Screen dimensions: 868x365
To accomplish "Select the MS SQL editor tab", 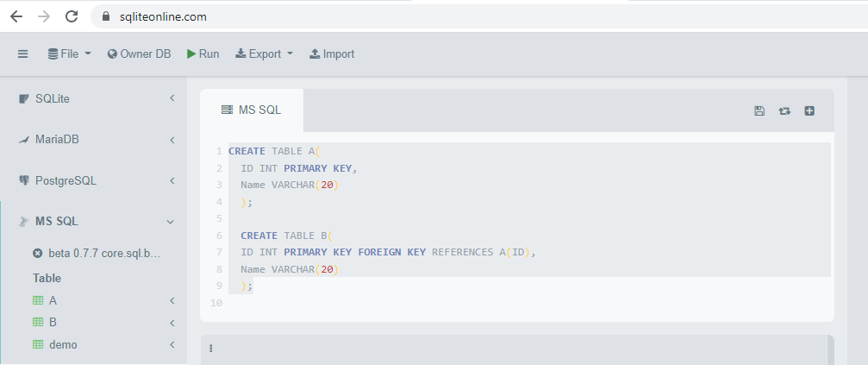I will 252,110.
